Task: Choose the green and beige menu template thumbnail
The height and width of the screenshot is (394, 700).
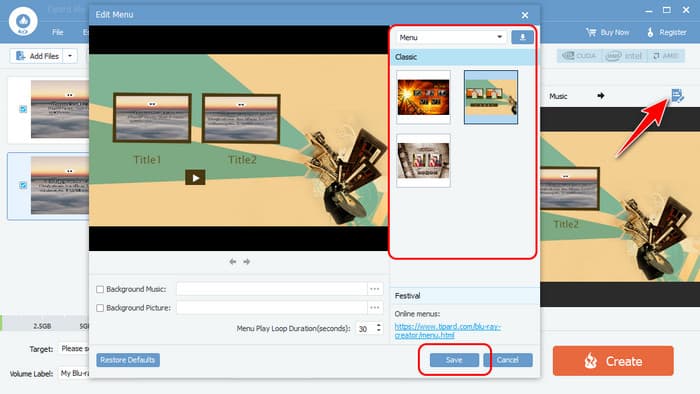Action: [491, 97]
